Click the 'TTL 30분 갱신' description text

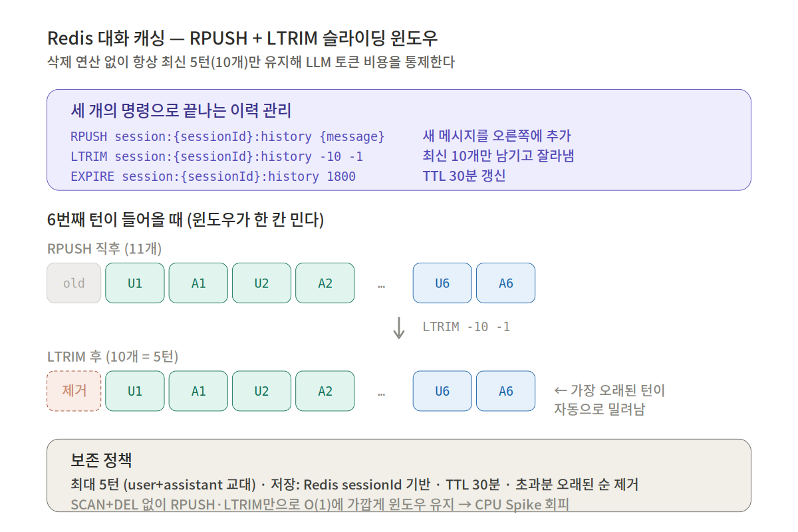tap(464, 176)
